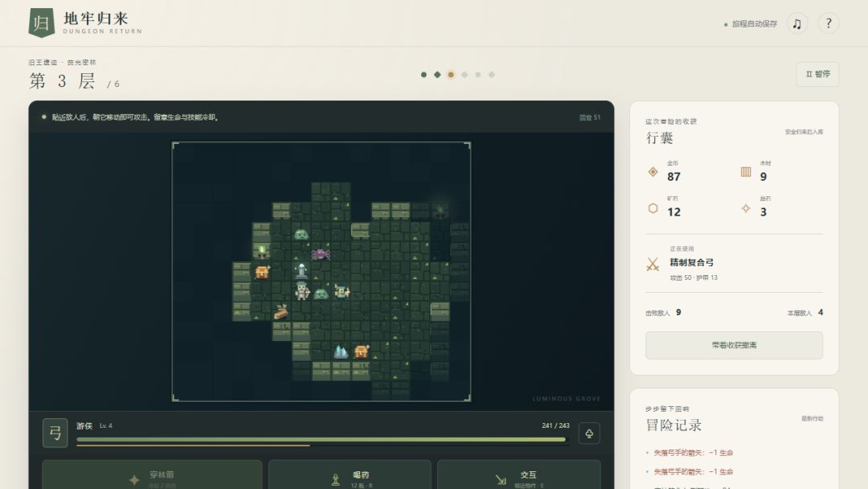Click the purple spider enemy on the map
The image size is (868, 489).
tap(321, 253)
